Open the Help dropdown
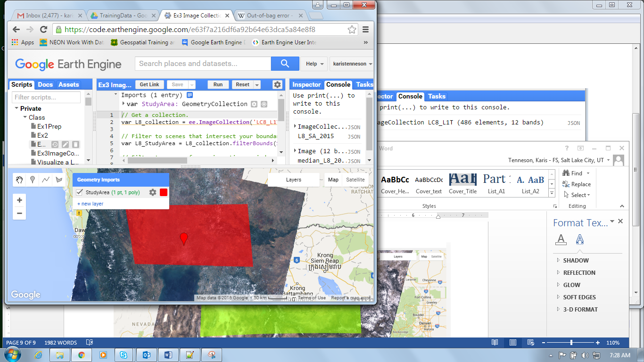Screen dimensions: 644x362 tap(315, 64)
